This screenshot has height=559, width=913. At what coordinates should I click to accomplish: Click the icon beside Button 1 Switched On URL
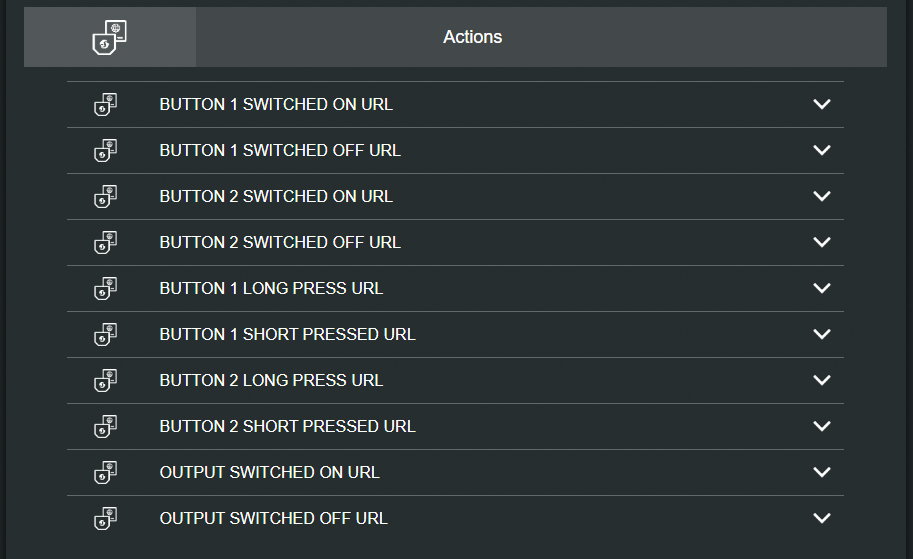[x=105, y=104]
